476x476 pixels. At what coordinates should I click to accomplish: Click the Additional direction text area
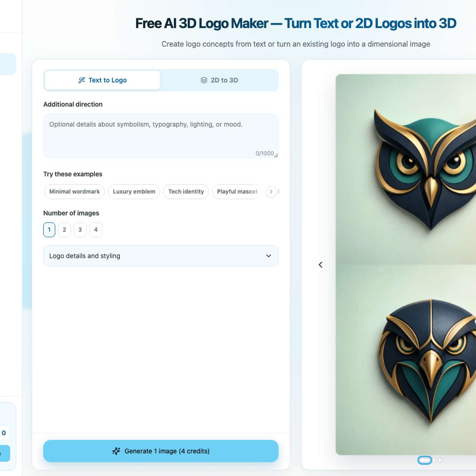[x=161, y=136]
